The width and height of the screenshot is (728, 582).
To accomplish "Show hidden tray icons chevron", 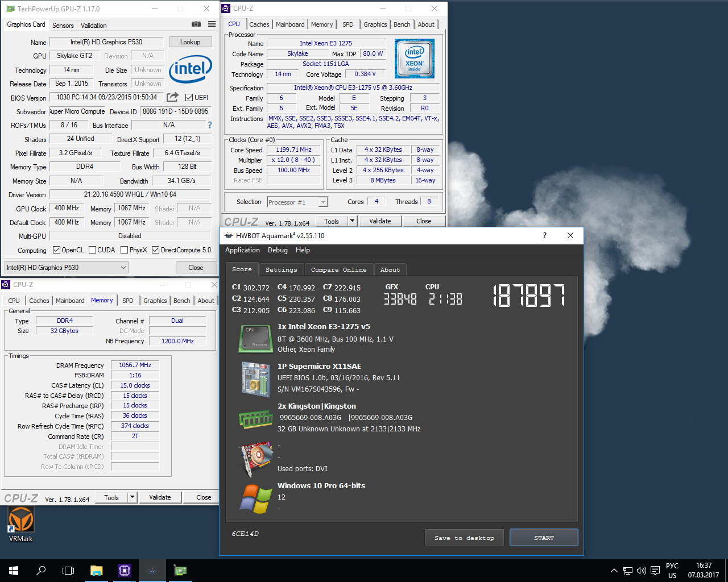I will click(614, 571).
